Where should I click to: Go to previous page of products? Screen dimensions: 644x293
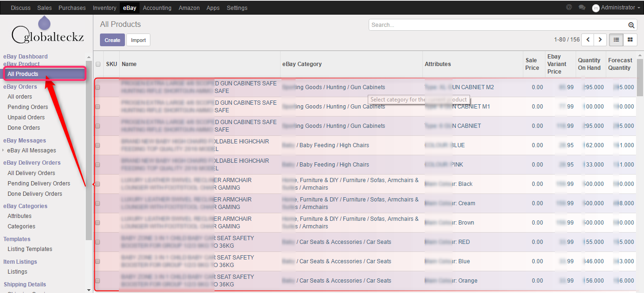588,40
